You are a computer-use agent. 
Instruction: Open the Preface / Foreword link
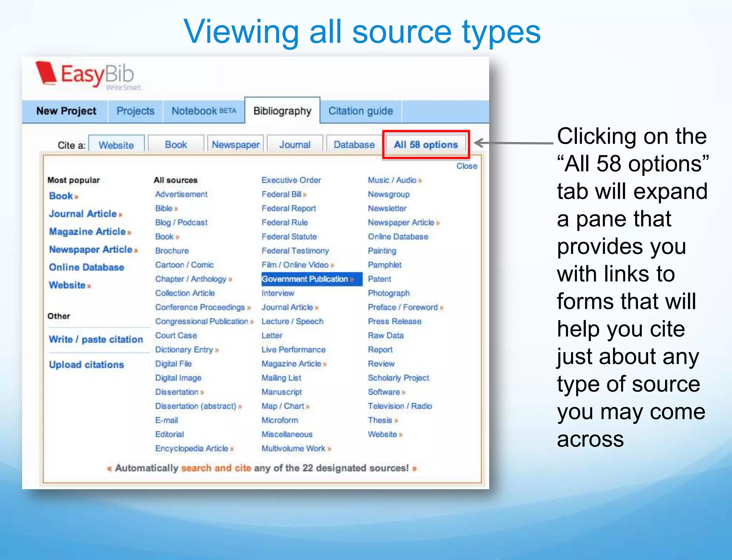(402, 307)
